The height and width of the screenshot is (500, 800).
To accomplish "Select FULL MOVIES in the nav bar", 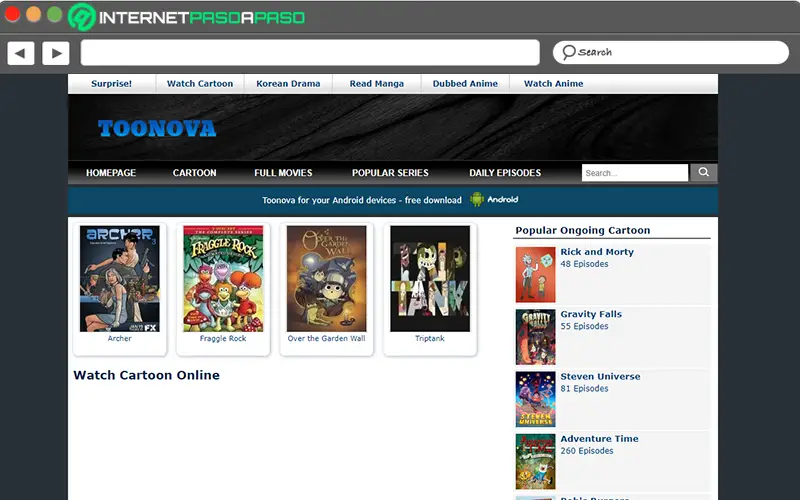I will 283,173.
